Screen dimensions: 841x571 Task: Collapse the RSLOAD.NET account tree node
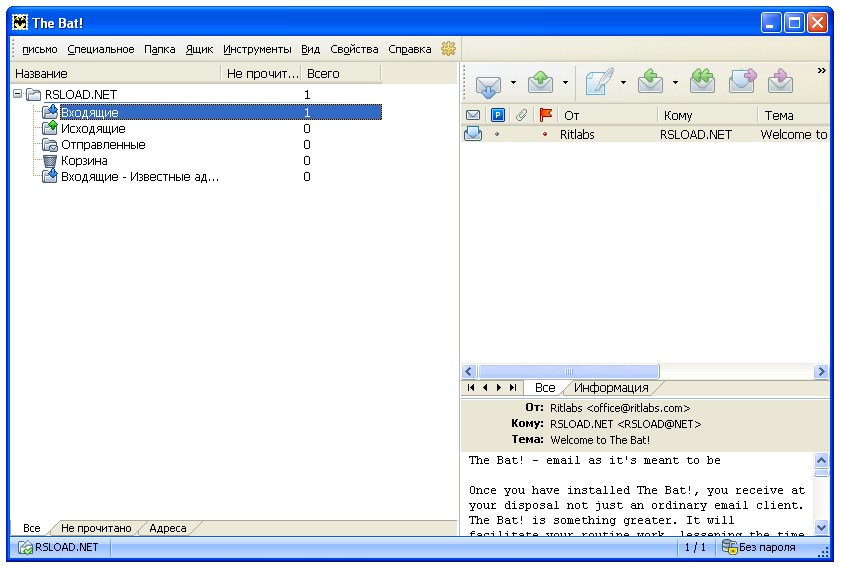coord(19,94)
